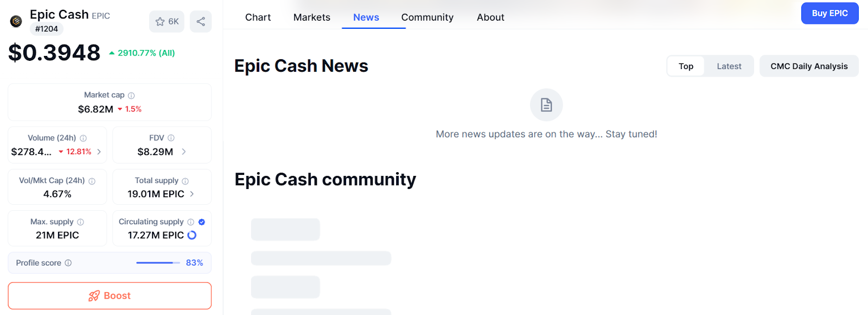Click the star watchlist icon
The height and width of the screenshot is (315, 868).
click(160, 22)
